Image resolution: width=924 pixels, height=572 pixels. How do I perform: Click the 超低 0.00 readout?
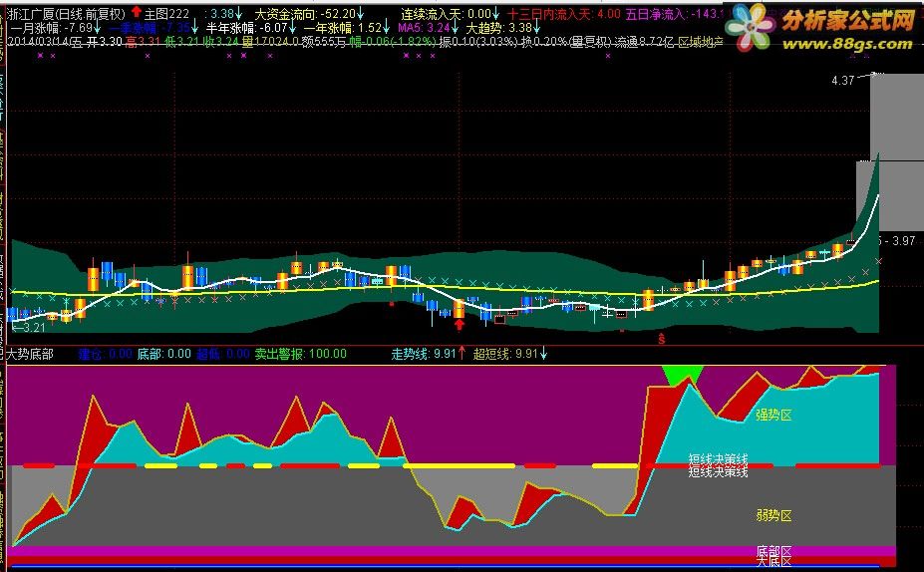pos(222,354)
